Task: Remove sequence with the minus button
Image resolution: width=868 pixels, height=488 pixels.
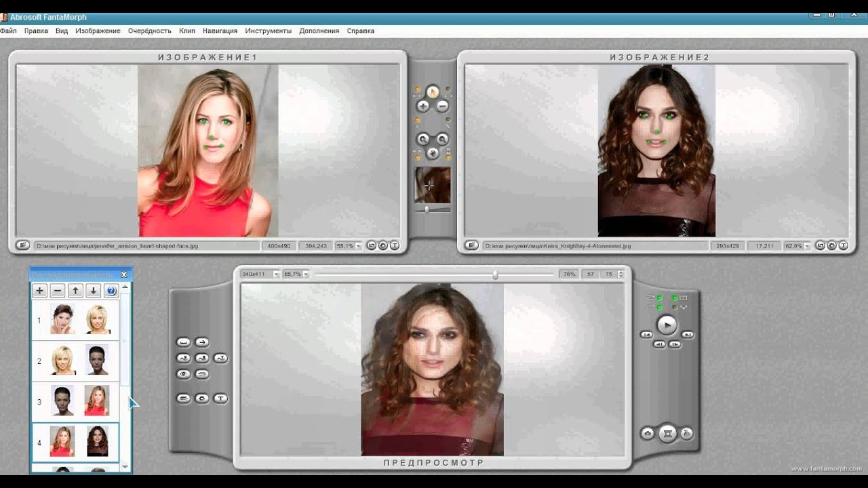Action: (x=58, y=291)
